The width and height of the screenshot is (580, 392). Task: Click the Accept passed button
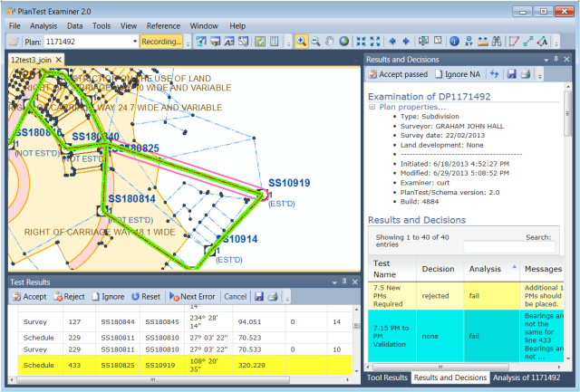tap(399, 74)
